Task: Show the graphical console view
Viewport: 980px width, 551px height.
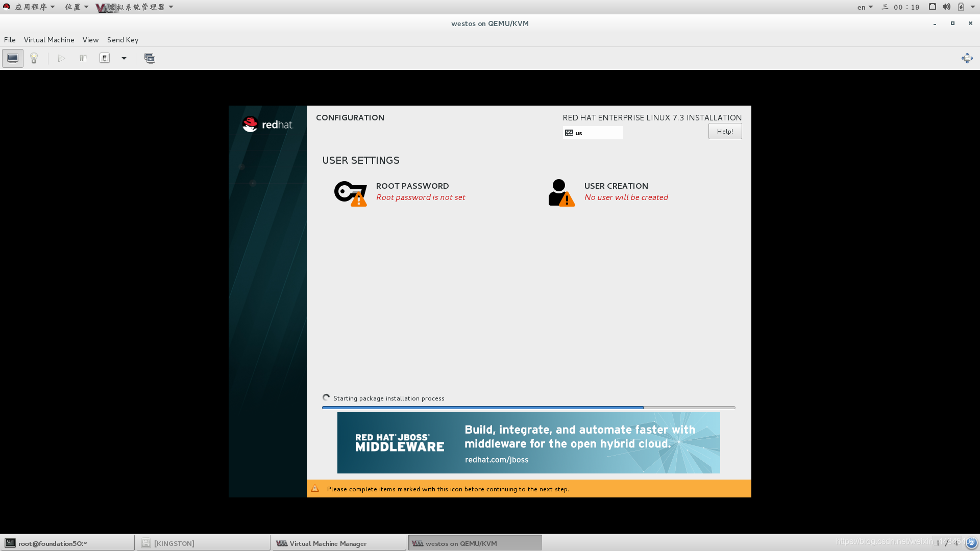Action: (13, 58)
